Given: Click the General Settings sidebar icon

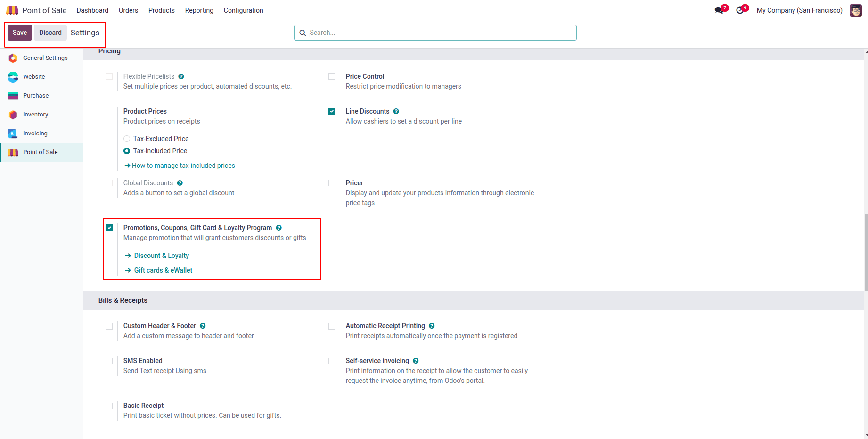Looking at the screenshot, I should [13, 58].
